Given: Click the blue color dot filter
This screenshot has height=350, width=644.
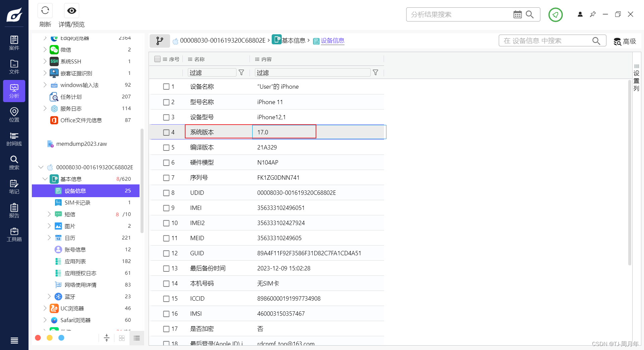Looking at the screenshot, I should 61,338.
